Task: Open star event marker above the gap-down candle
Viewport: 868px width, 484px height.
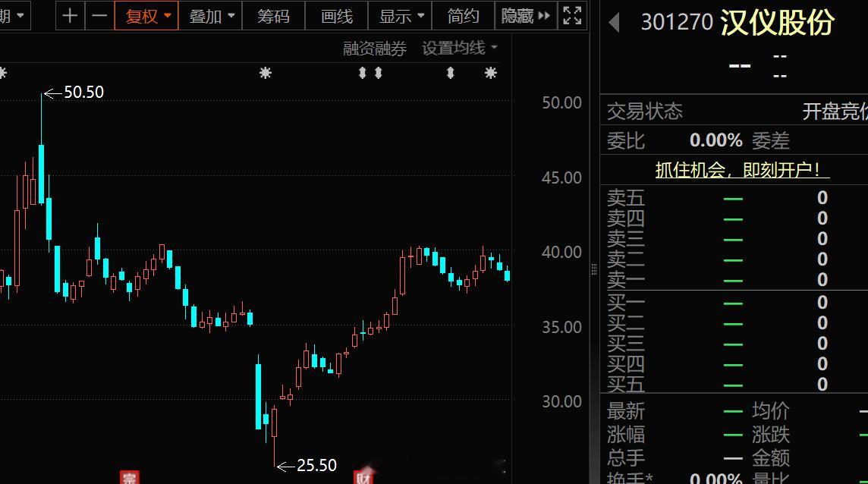Action: coord(265,73)
